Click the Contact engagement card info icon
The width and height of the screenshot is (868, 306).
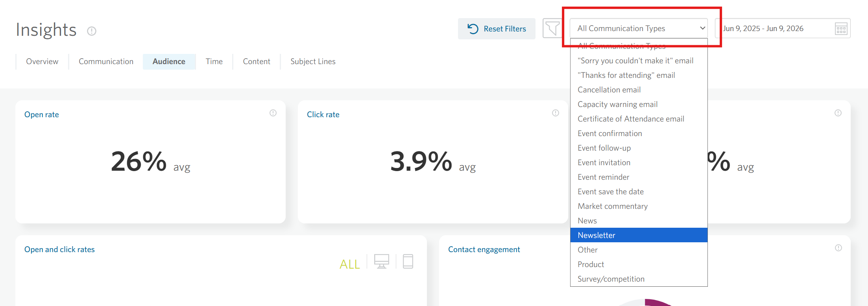point(838,248)
